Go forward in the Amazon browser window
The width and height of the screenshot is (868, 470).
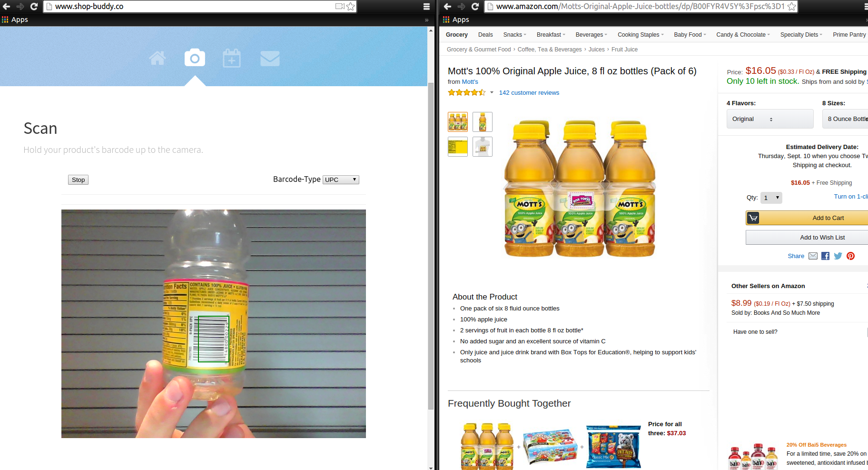pyautogui.click(x=461, y=6)
